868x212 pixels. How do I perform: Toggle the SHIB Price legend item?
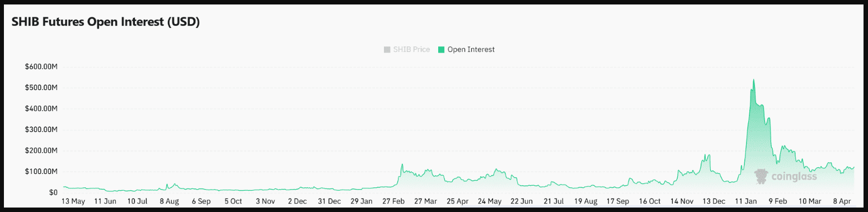(407, 49)
